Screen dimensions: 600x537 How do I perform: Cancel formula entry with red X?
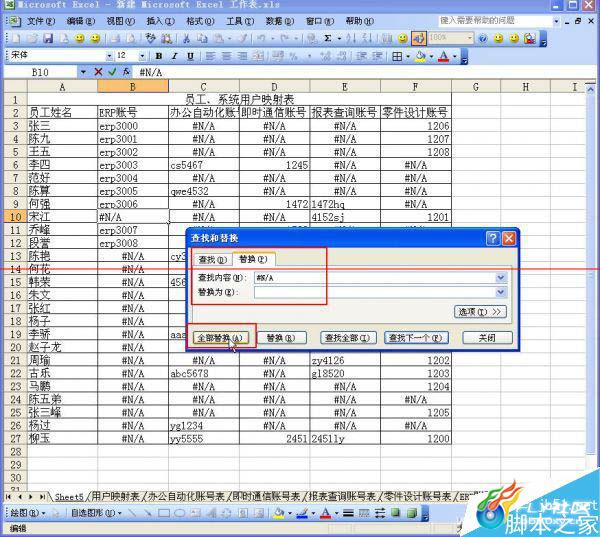98,72
